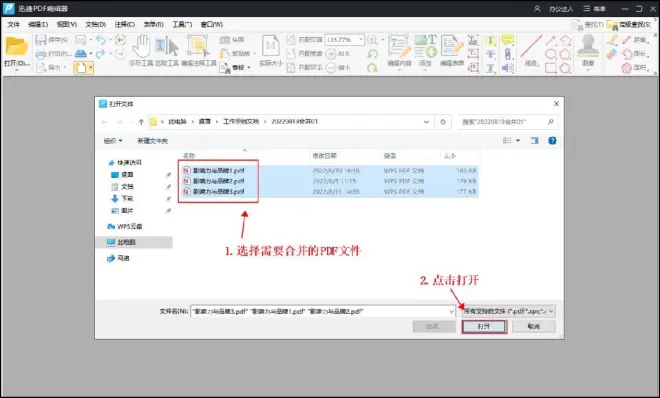Select WPS cloud drive in sidebar
The width and height of the screenshot is (660, 398).
pyautogui.click(x=125, y=226)
